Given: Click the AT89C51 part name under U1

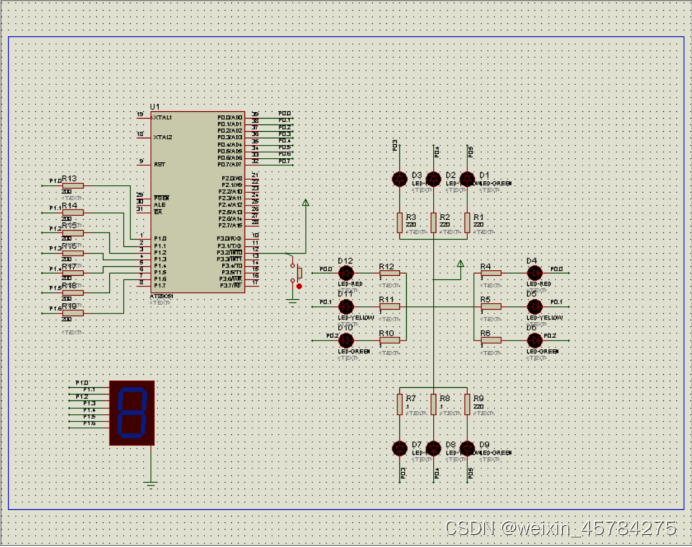Looking at the screenshot, I should pos(162,296).
